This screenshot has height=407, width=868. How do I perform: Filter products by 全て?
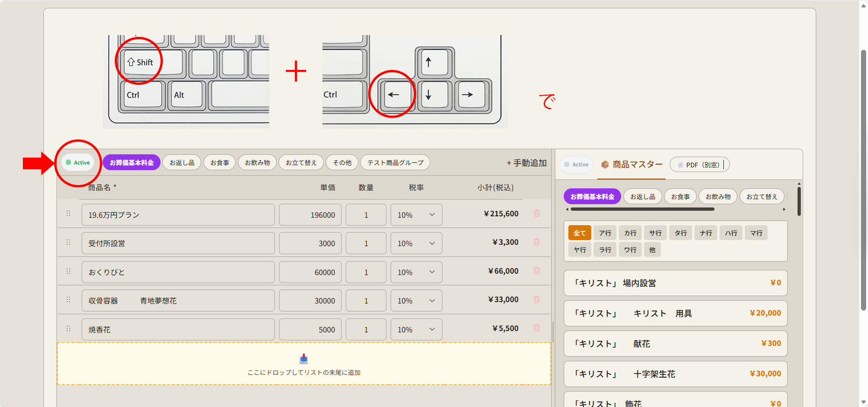point(580,233)
